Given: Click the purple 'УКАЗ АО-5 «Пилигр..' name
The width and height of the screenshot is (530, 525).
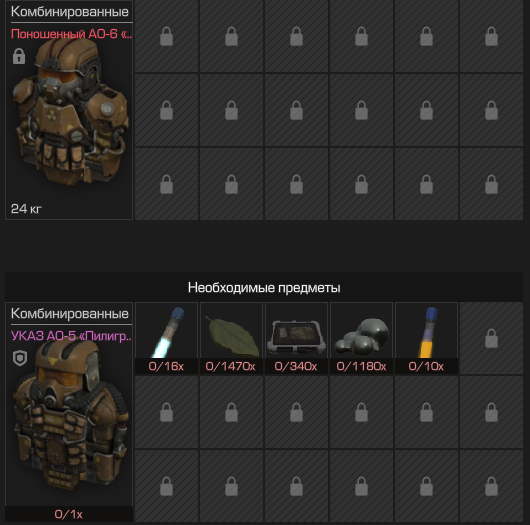Looking at the screenshot, I should [71, 336].
